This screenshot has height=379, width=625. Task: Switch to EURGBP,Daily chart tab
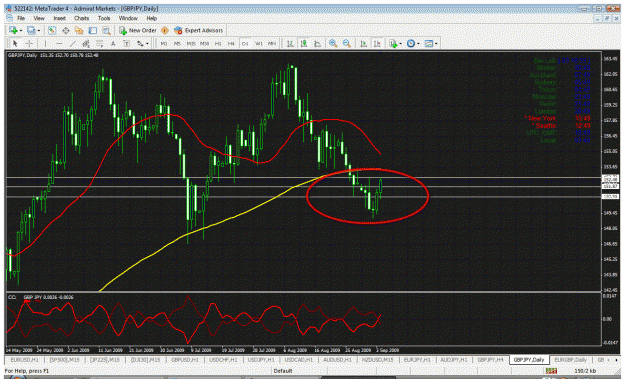tap(570, 360)
